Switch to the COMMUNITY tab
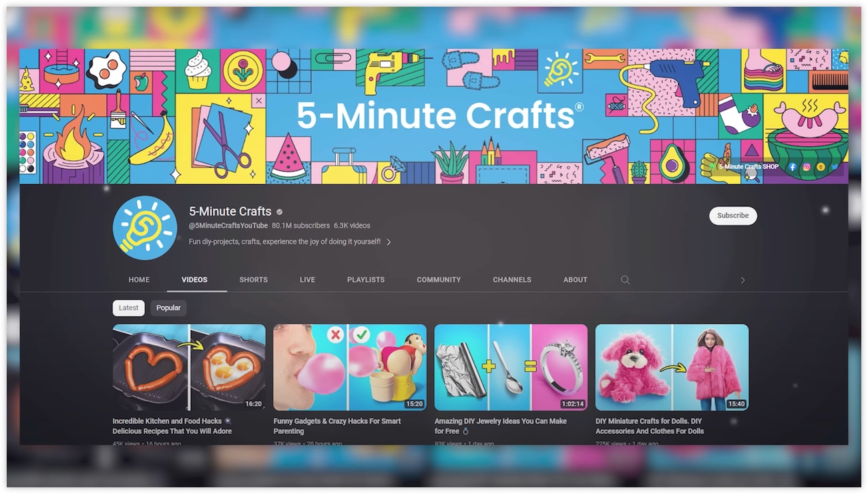Viewport: 868px width, 494px height. point(439,280)
